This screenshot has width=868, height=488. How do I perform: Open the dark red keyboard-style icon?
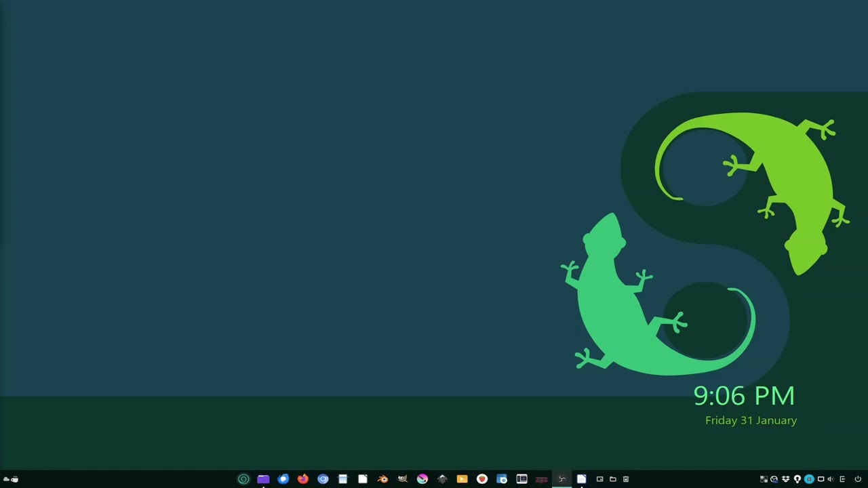pyautogui.click(x=541, y=480)
